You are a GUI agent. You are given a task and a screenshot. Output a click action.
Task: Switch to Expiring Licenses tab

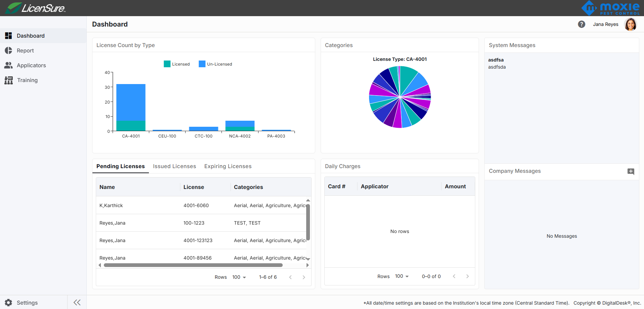(x=228, y=166)
